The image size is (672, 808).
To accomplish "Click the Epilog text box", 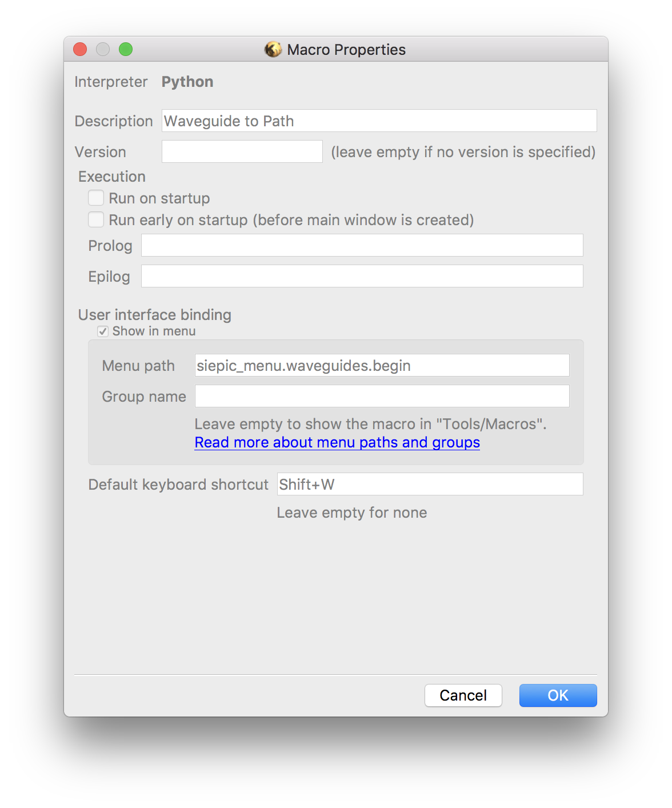I will [362, 276].
